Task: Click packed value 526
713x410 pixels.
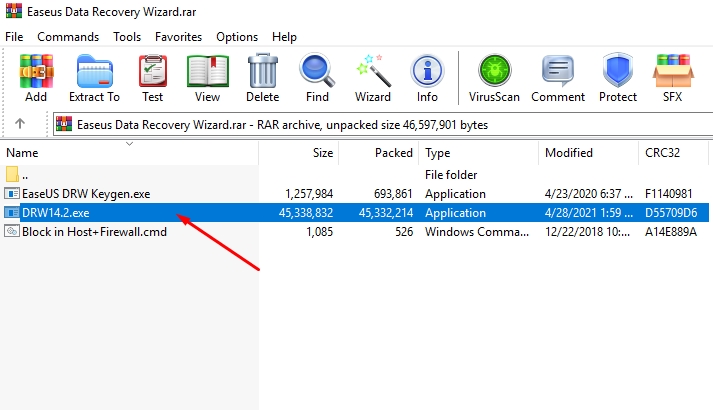Action: [404, 232]
